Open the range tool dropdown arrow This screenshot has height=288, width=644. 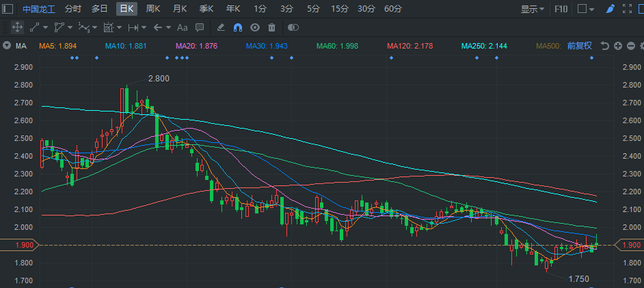click(144, 27)
